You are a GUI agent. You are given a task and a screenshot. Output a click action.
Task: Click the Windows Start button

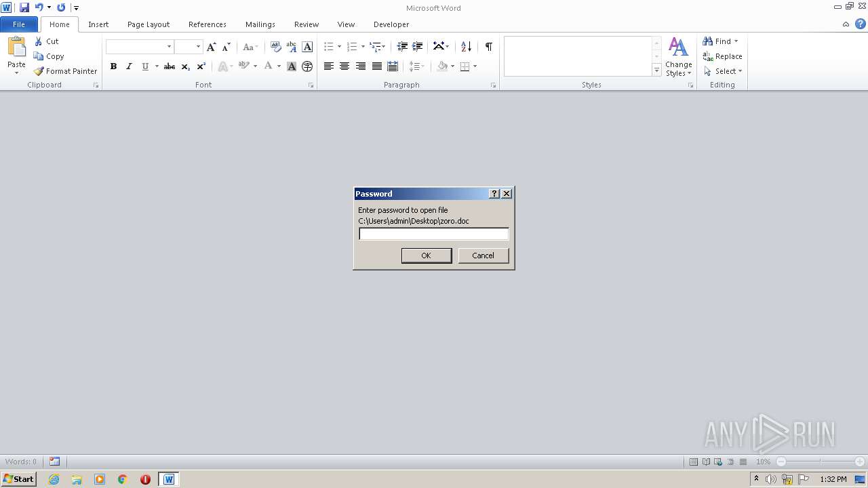[18, 479]
